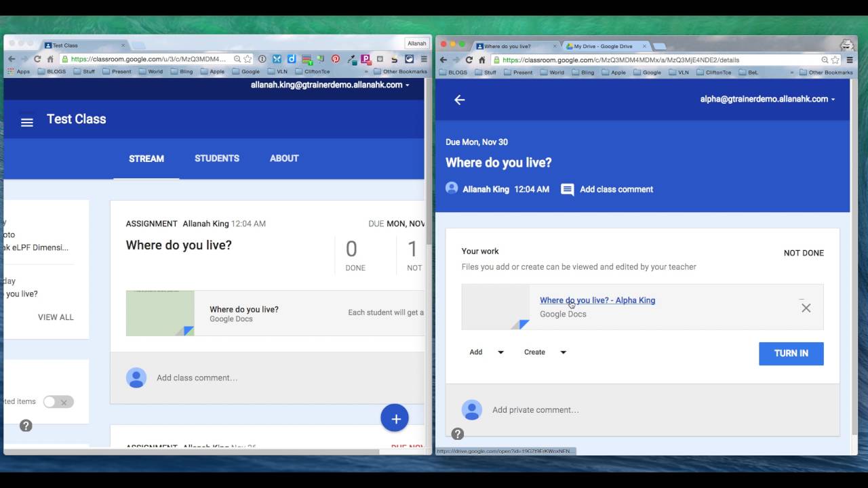Close the My Drive browser tab
The height and width of the screenshot is (488, 868).
[644, 46]
